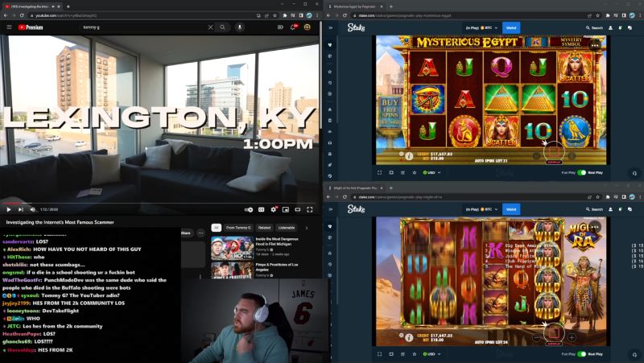644x363 pixels.
Task: Expand Stake sidebar in Mysterious Egypt window
Action: 330,28
